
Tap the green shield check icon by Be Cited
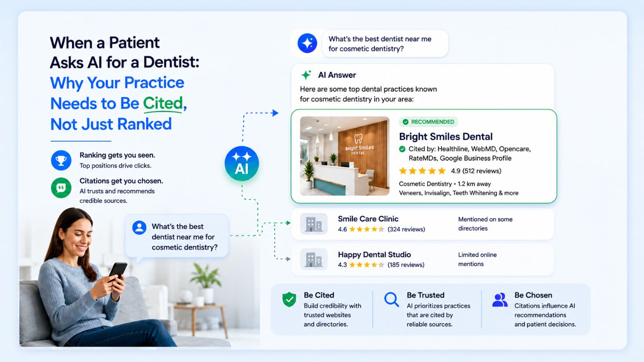point(289,299)
